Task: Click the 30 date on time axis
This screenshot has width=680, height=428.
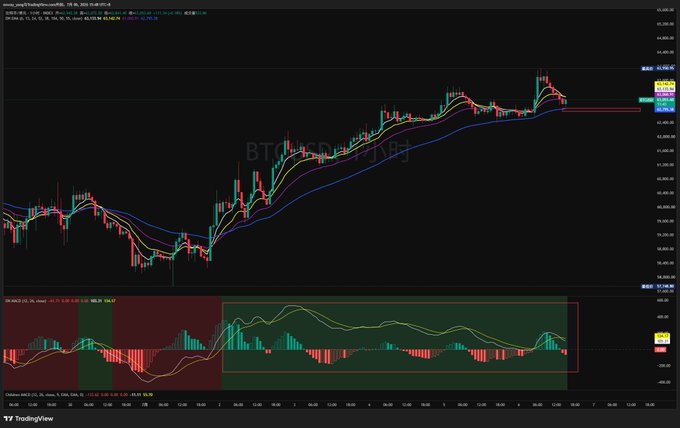Action: pyautogui.click(x=70, y=405)
